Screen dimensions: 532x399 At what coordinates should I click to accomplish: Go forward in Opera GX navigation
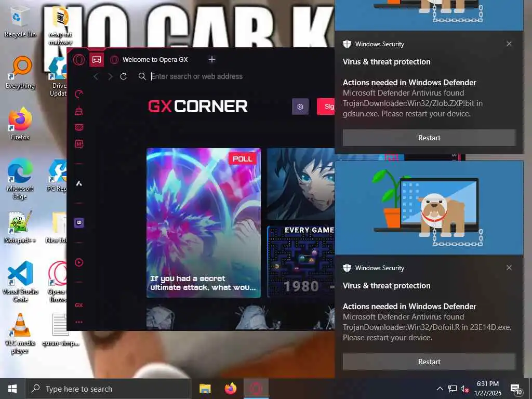pos(110,77)
